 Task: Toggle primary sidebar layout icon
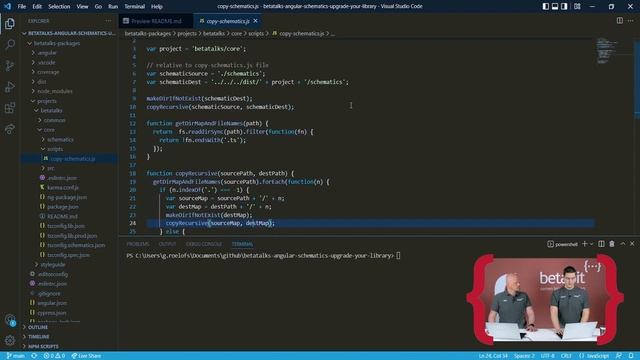(546, 7)
